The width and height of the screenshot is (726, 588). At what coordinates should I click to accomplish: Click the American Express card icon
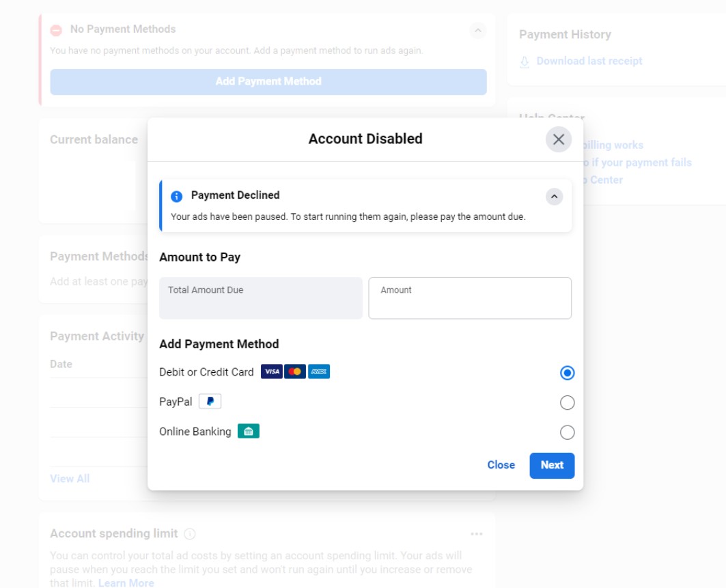[318, 372]
